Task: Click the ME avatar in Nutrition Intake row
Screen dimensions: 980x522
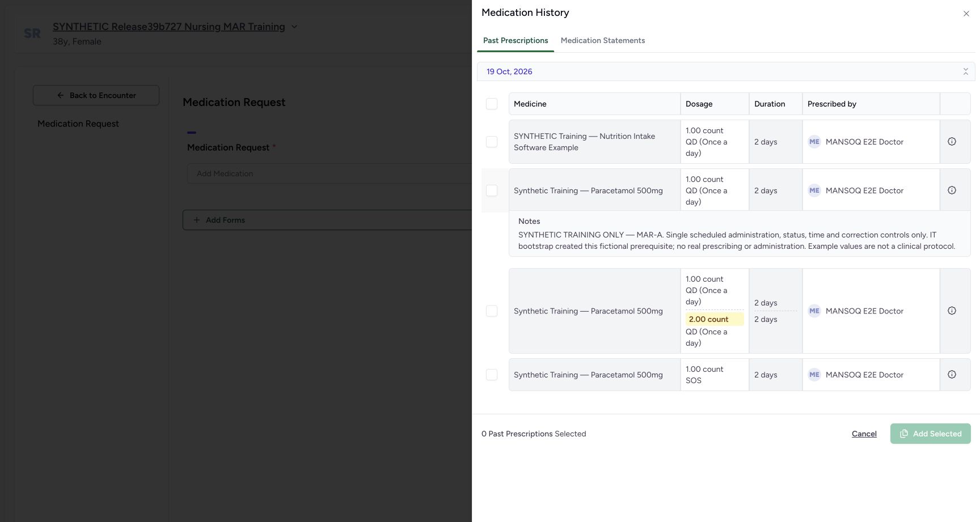Action: 814,142
